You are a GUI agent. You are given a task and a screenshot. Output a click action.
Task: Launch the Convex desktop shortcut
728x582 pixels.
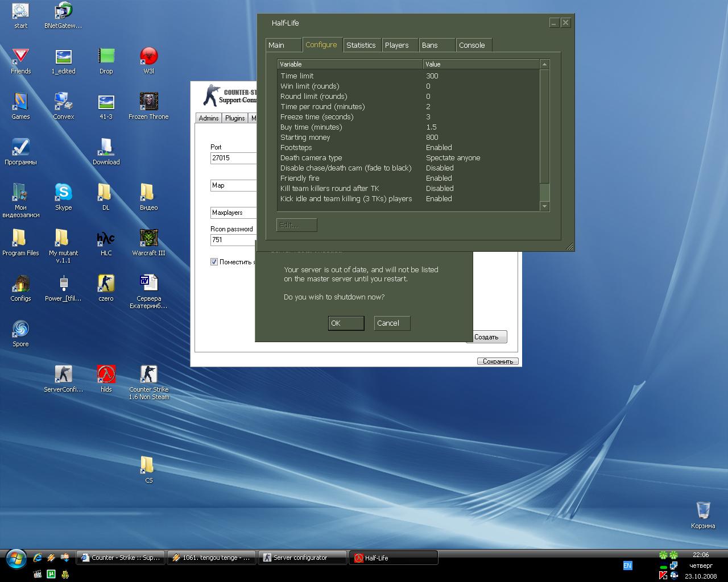coord(63,106)
